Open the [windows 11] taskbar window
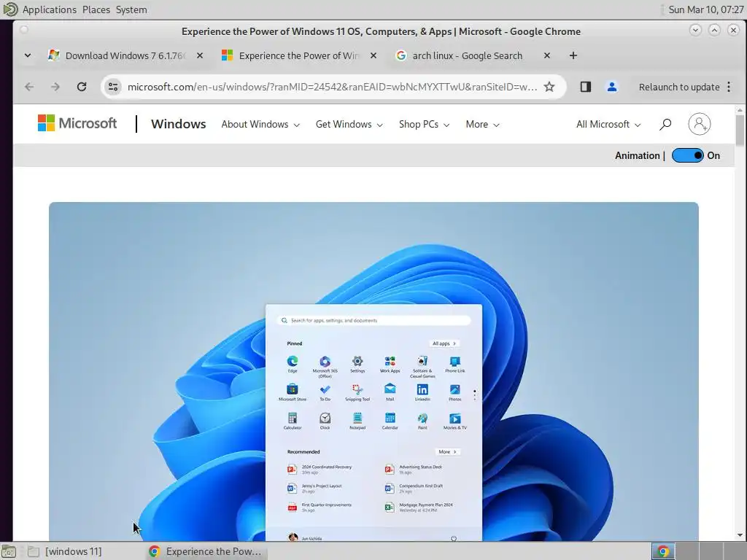 (74, 551)
